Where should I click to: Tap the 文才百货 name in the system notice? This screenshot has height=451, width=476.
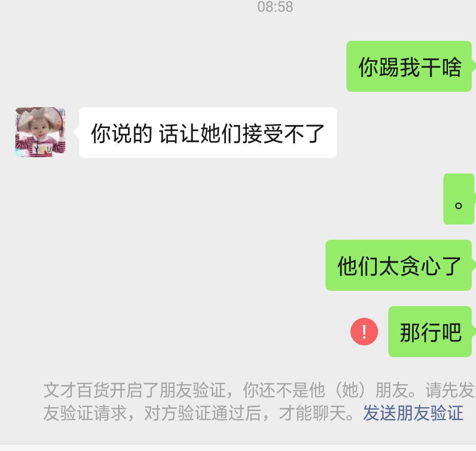click(x=77, y=390)
